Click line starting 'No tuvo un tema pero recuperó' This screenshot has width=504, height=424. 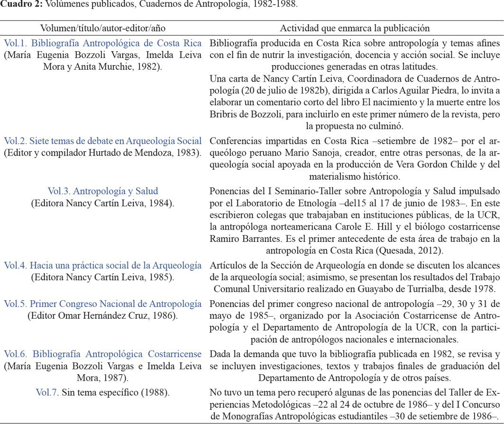pyautogui.click(x=355, y=393)
